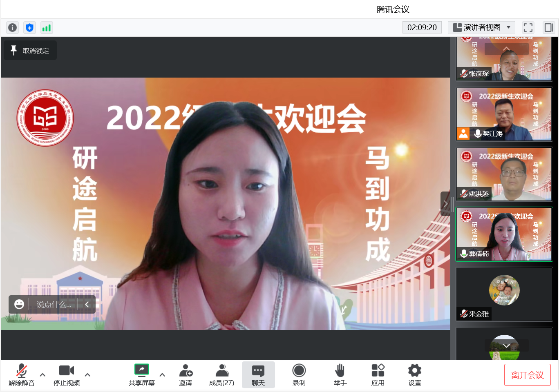Open 设置 settings gear
The image size is (559, 392).
(x=415, y=375)
